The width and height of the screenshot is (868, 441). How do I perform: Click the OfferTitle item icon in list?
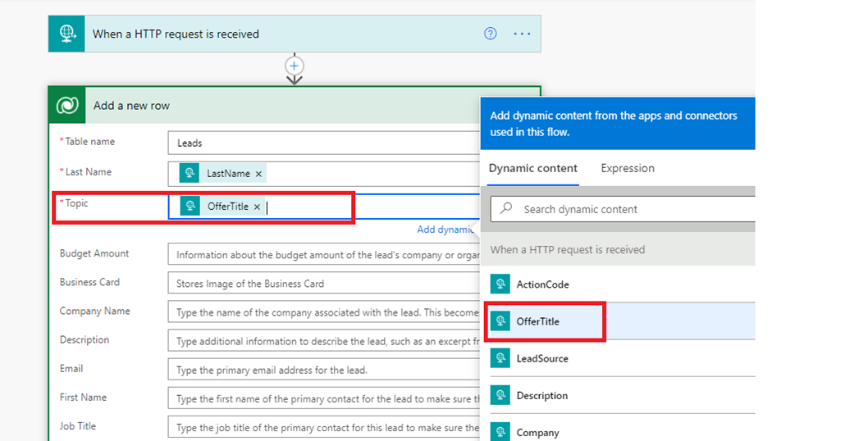(500, 321)
